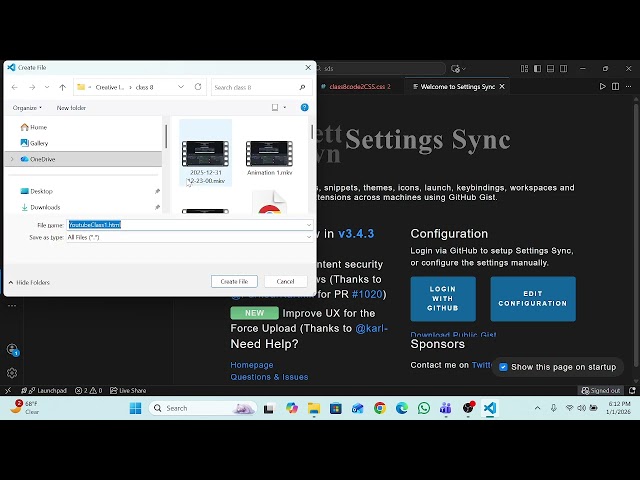The width and height of the screenshot is (640, 480).
Task: Split the VS Code editor
Action: 616,87
